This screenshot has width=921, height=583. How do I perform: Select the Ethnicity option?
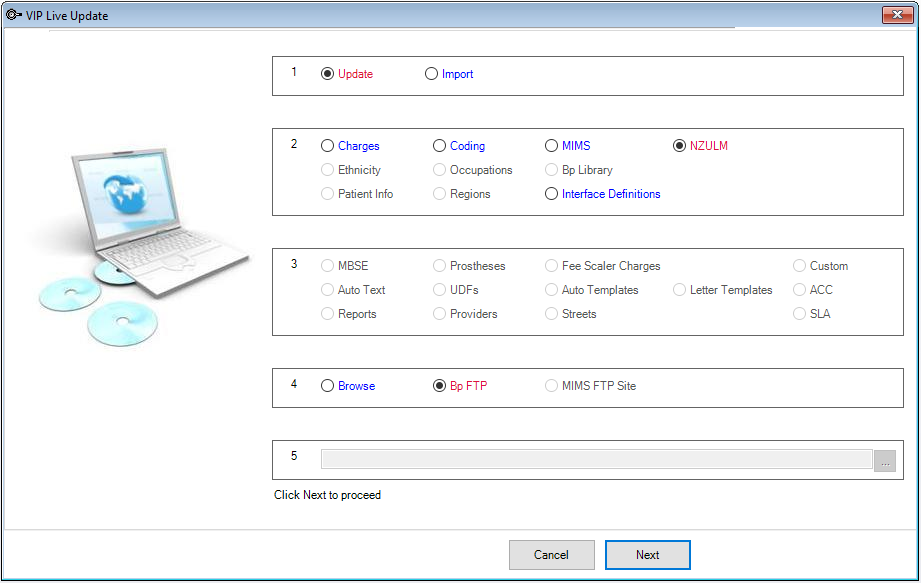327,170
